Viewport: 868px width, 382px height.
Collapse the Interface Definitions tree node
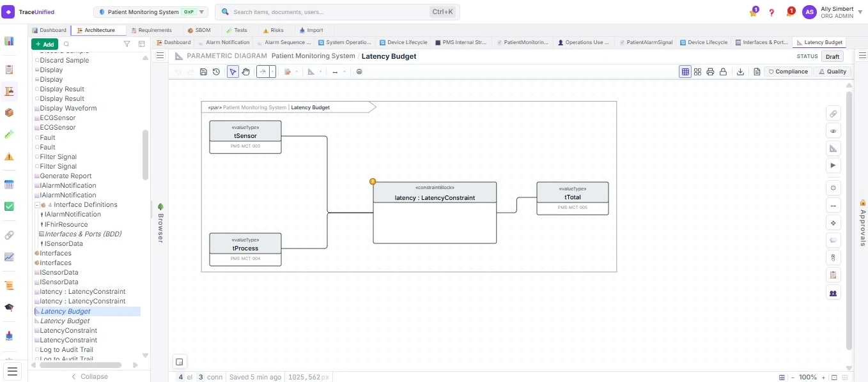pyautogui.click(x=37, y=205)
